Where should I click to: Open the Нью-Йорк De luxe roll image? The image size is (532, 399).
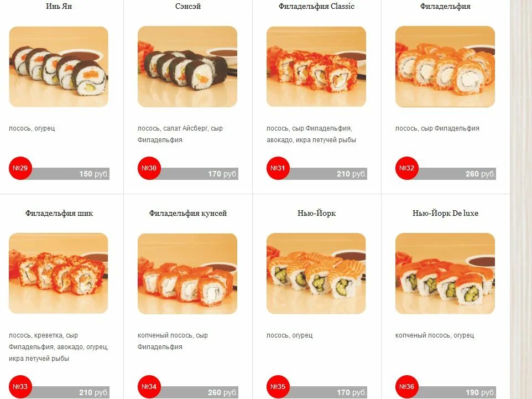445,273
